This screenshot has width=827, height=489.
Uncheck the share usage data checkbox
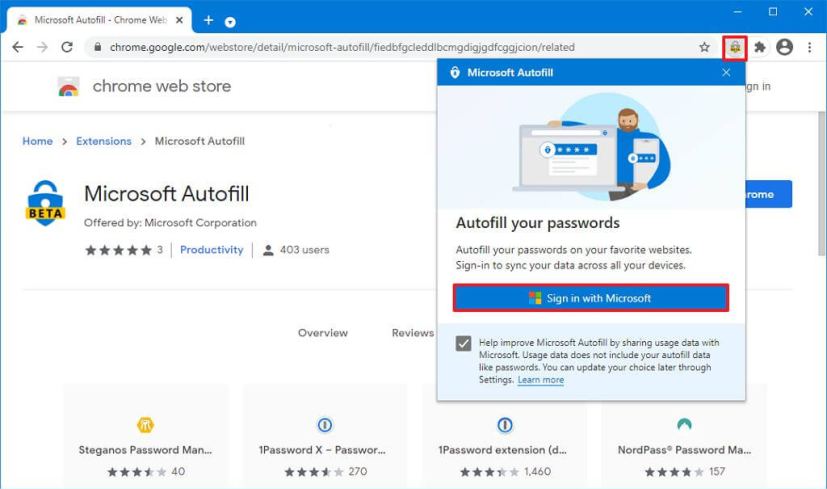(x=463, y=343)
